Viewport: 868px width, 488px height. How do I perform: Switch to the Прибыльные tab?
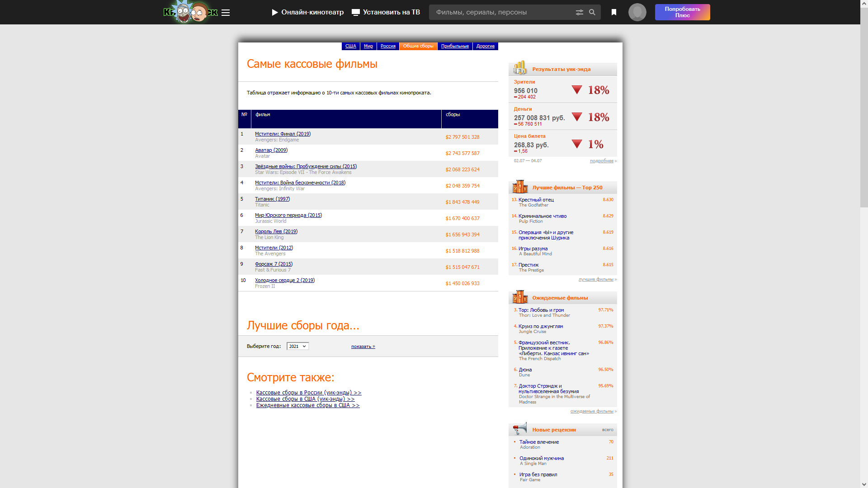(x=454, y=46)
